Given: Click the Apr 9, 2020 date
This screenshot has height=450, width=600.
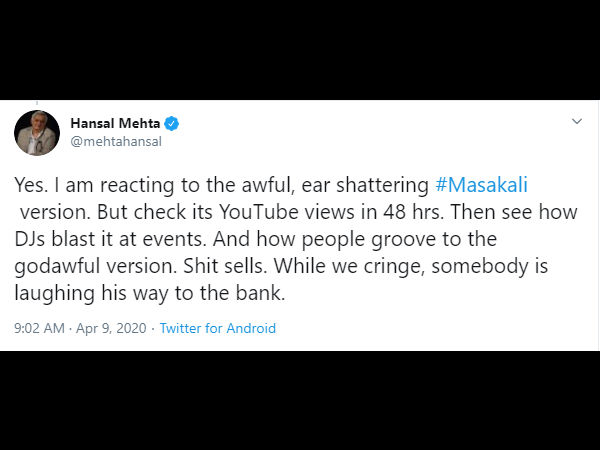Looking at the screenshot, I should coord(111,328).
